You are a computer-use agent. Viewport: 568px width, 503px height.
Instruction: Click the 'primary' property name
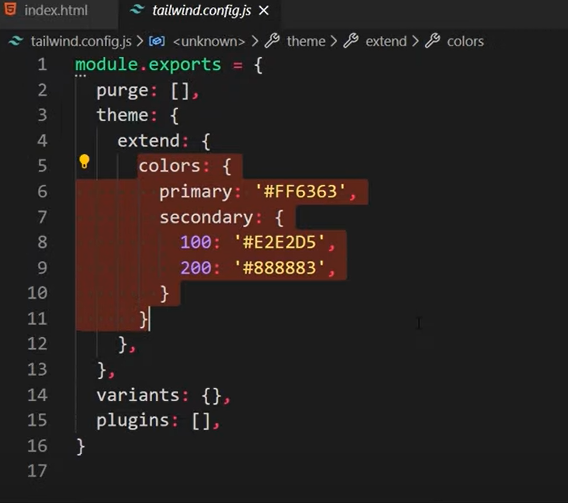(x=196, y=192)
